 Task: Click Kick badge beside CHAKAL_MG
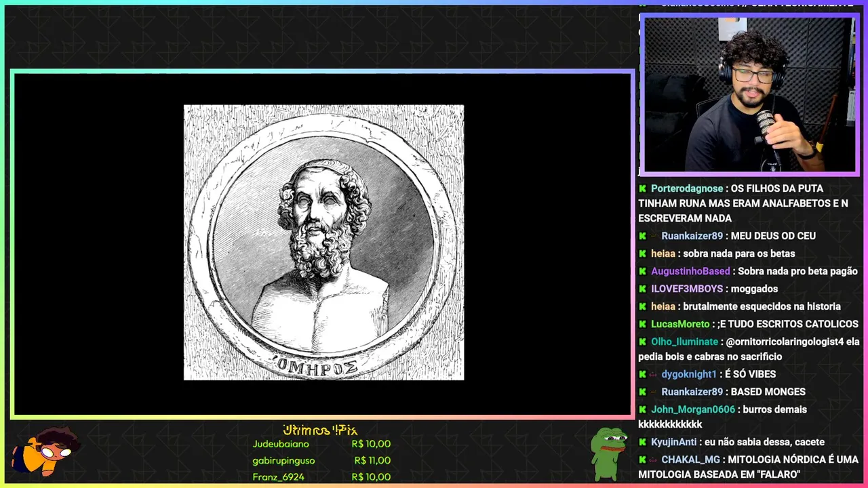tap(642, 460)
